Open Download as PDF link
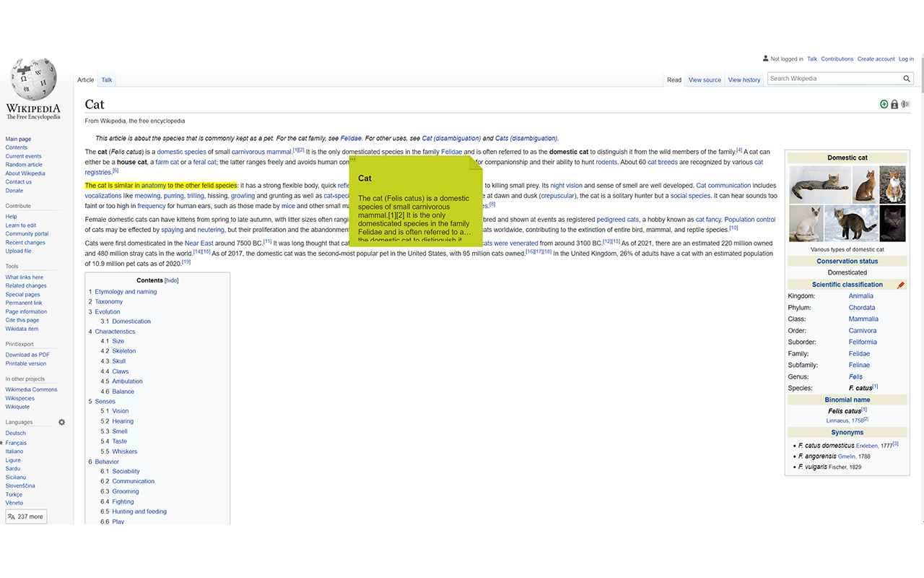Viewport: 924px width, 578px height. point(27,355)
